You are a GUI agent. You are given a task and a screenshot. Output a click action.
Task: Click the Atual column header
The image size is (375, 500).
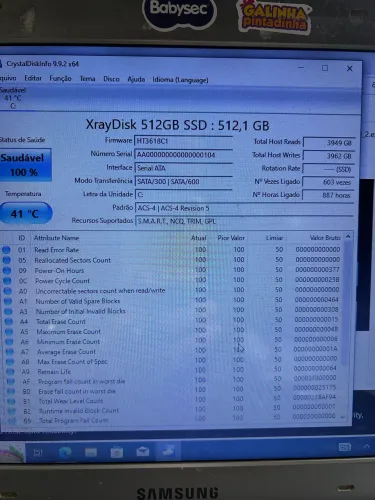click(199, 238)
